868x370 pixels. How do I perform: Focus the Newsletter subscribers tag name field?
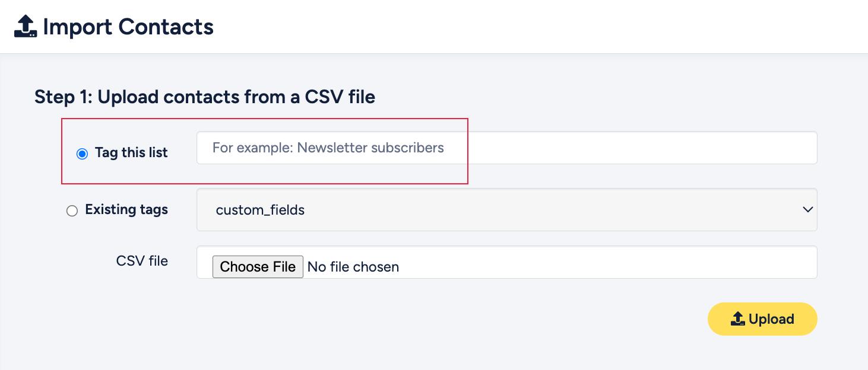[507, 148]
